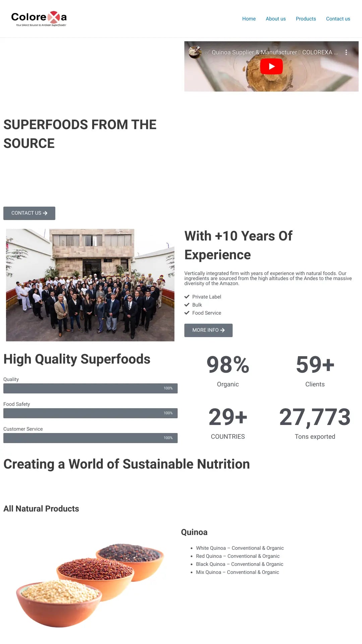Click the team group photo

point(90,285)
